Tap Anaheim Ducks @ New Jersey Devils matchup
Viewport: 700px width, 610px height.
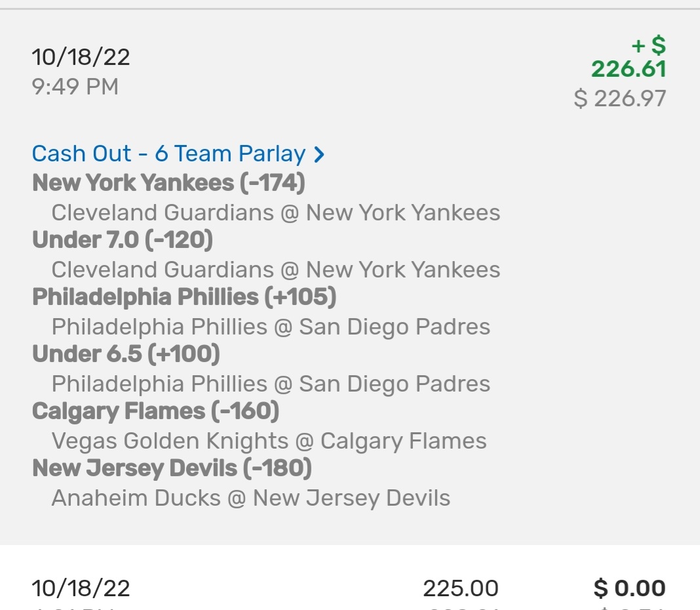pos(251,498)
